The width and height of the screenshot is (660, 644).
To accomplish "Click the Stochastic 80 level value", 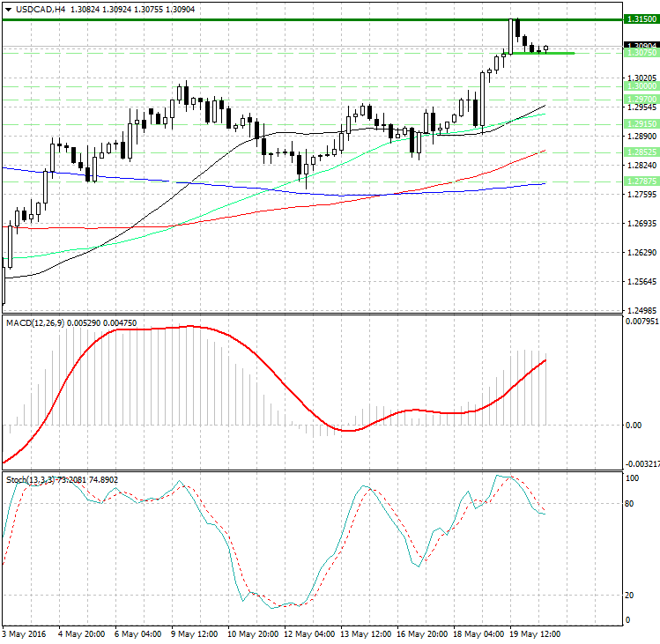I will click(x=631, y=504).
